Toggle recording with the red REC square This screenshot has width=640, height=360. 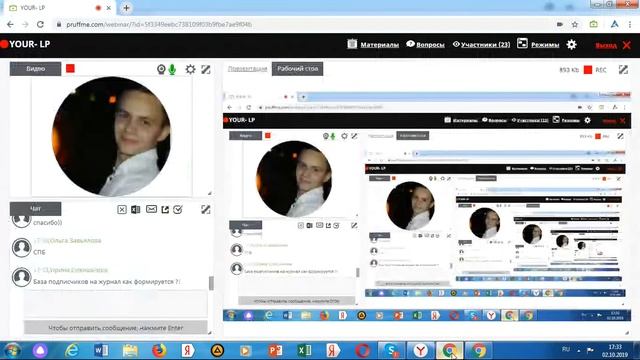(588, 70)
